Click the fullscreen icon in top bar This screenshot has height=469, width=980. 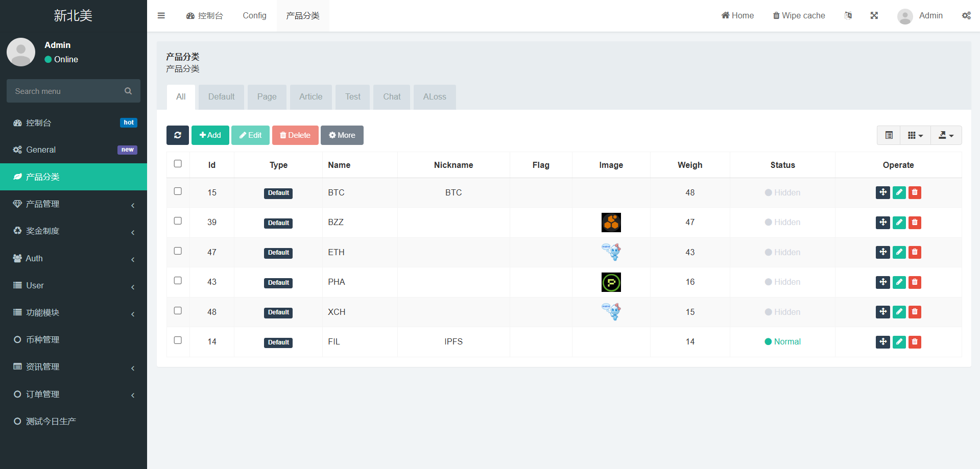click(x=874, y=16)
